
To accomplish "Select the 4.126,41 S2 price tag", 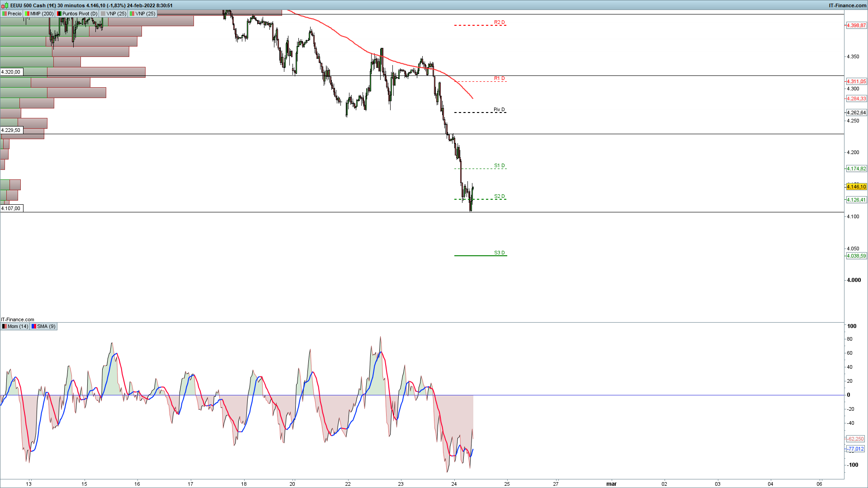I will pyautogui.click(x=856, y=200).
